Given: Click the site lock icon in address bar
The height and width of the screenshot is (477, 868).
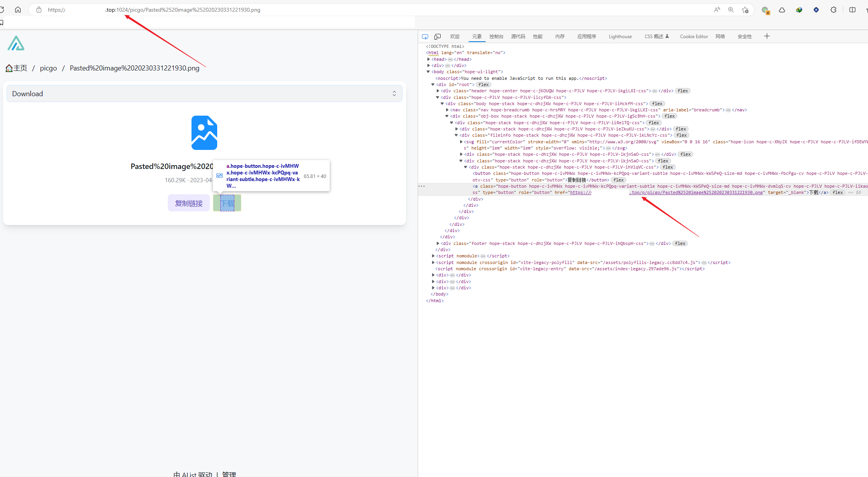Looking at the screenshot, I should click(39, 10).
